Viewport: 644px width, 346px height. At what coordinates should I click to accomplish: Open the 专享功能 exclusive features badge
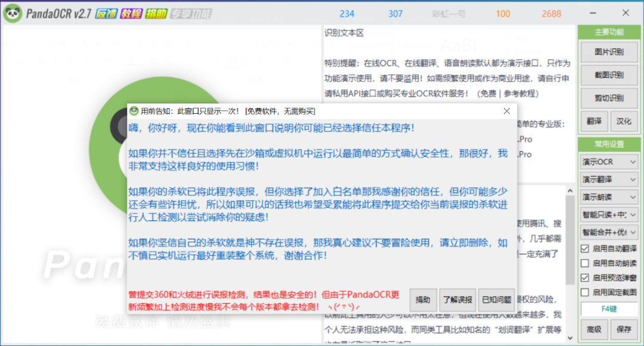pos(191,14)
